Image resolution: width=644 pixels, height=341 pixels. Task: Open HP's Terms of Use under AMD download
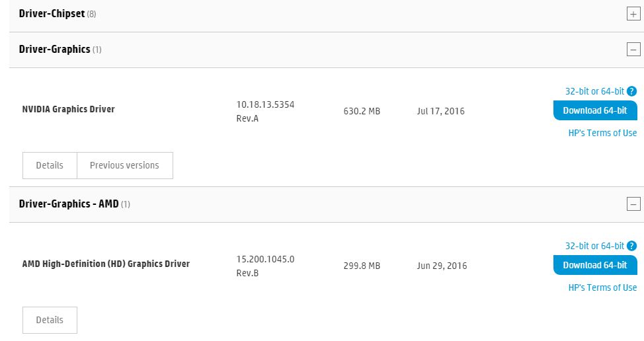pos(602,287)
